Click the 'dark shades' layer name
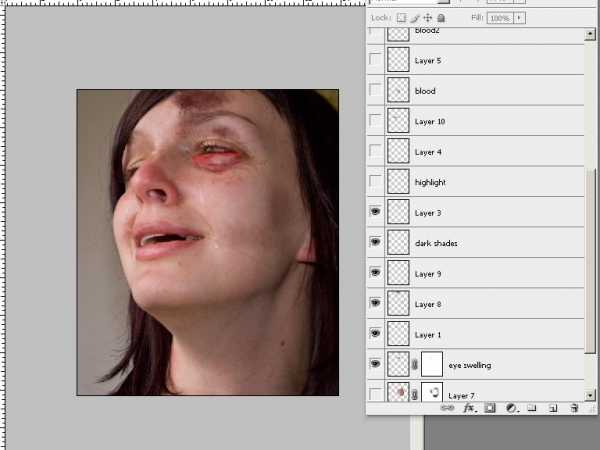This screenshot has height=450, width=600. [436, 243]
